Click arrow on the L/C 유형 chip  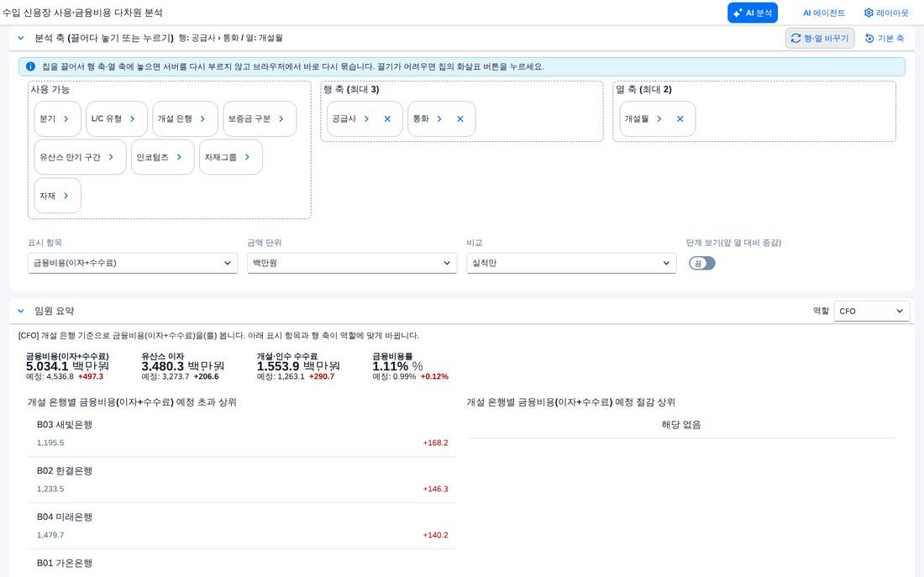point(132,119)
